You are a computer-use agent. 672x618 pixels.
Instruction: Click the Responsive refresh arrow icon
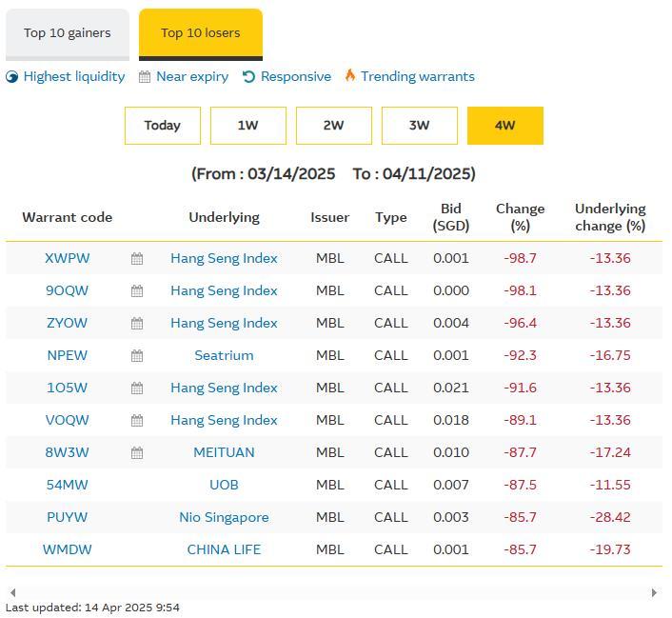tap(249, 77)
